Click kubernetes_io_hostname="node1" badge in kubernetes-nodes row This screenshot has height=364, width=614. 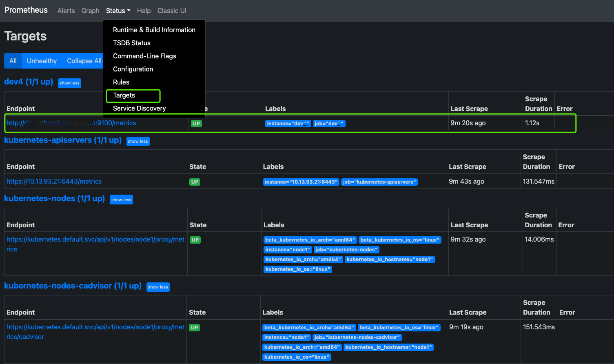coord(390,260)
